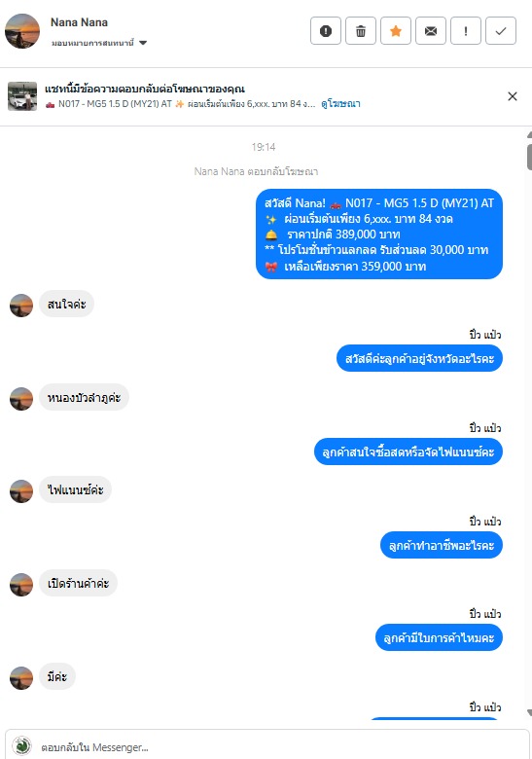Mark the conversation as spam
532x759 pixels.
(326, 31)
